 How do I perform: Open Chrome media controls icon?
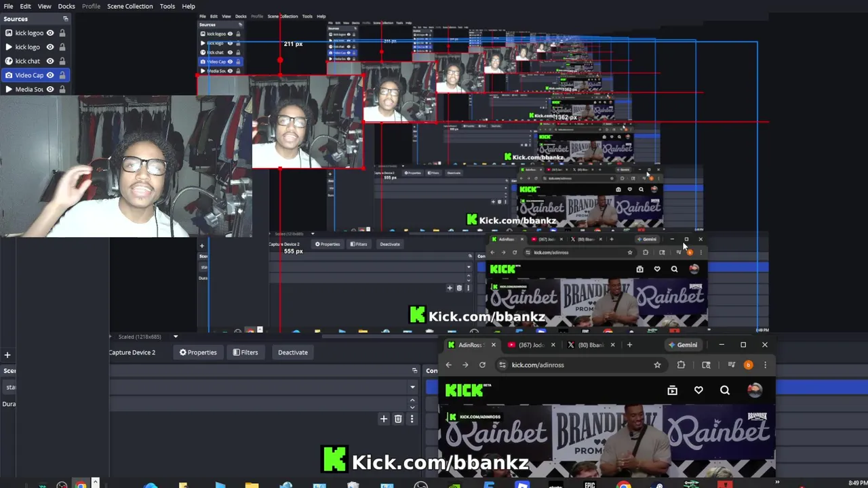pyautogui.click(x=731, y=365)
